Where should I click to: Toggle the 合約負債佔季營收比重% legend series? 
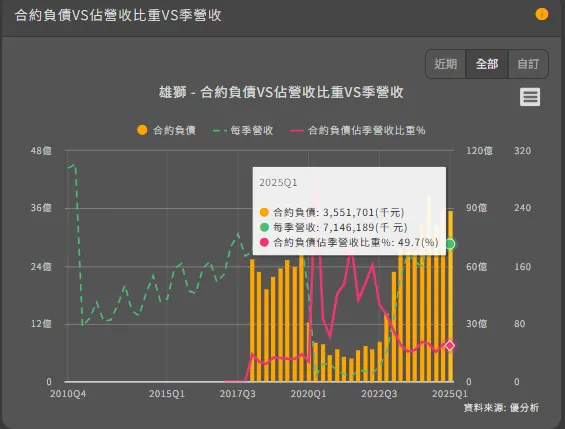tap(358, 130)
